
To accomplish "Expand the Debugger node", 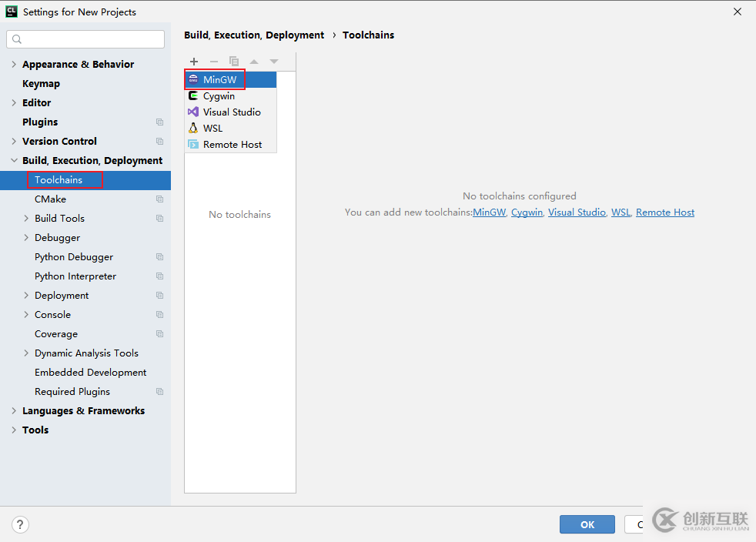I will (26, 238).
